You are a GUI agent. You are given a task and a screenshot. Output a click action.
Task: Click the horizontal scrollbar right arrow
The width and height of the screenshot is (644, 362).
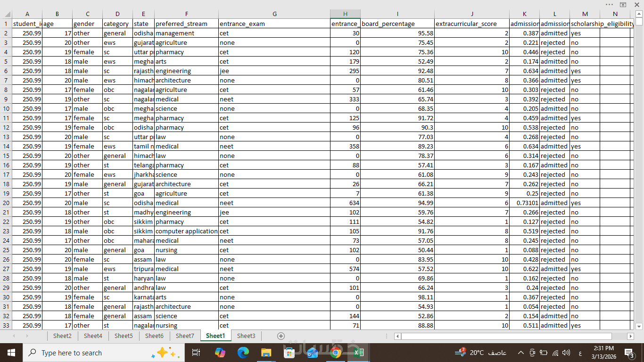point(631,336)
